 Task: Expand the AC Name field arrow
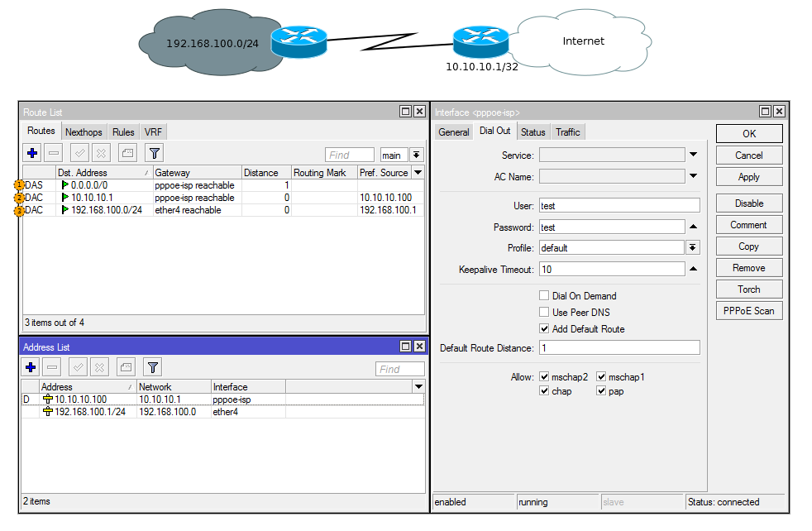coord(694,176)
